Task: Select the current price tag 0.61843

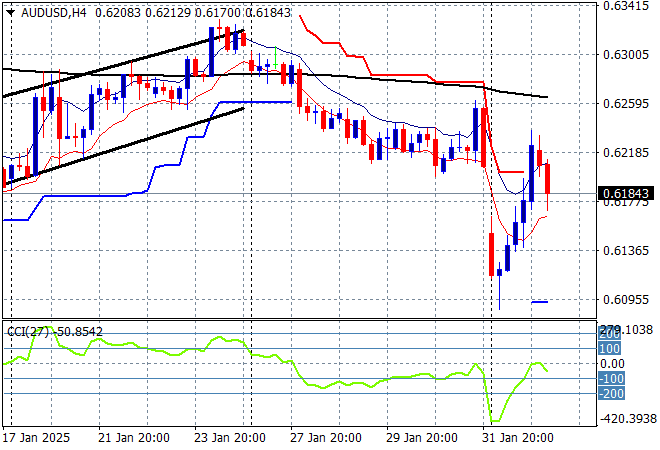Action: tap(626, 193)
